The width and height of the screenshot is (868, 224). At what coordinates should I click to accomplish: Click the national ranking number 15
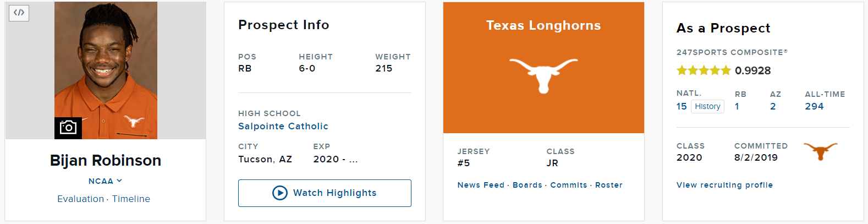click(x=682, y=106)
